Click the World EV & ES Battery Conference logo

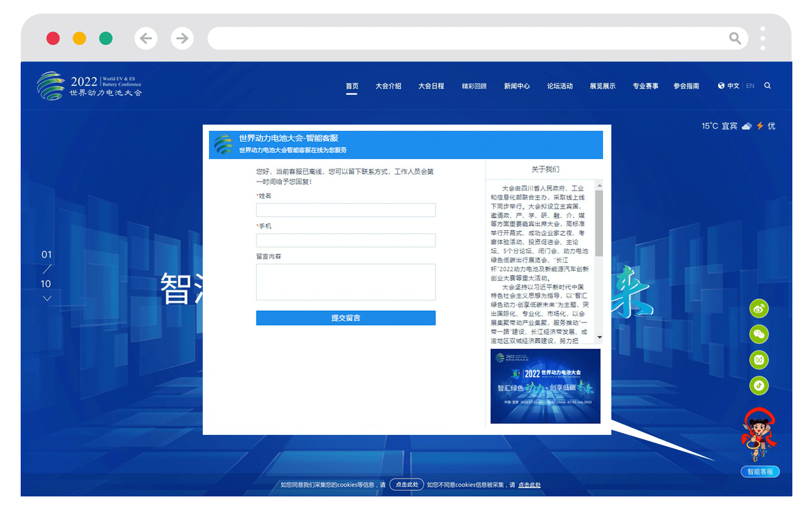pos(89,86)
